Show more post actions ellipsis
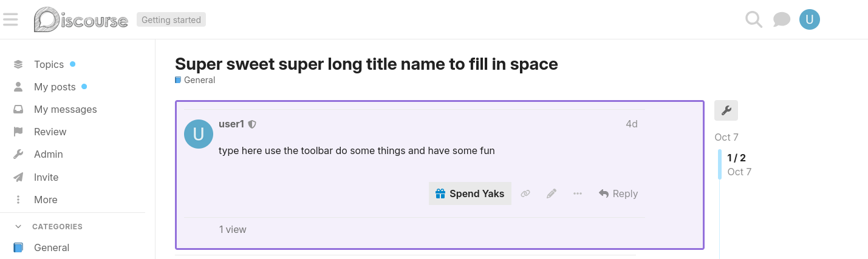This screenshot has height=259, width=868. click(578, 193)
